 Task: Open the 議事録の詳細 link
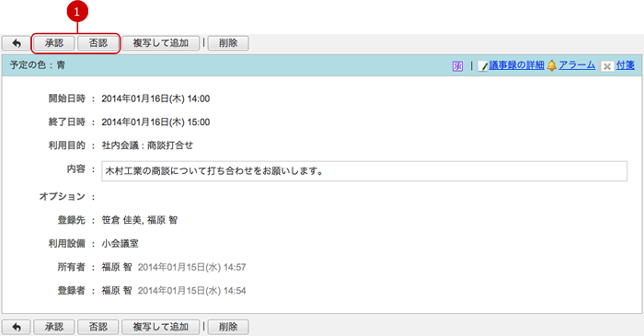click(x=516, y=65)
